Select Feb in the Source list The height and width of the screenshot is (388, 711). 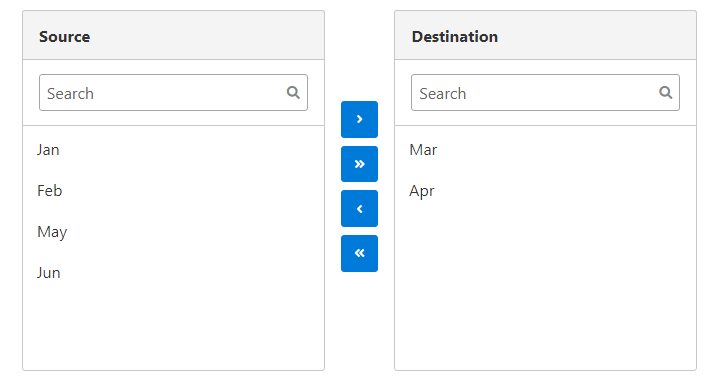tap(173, 190)
